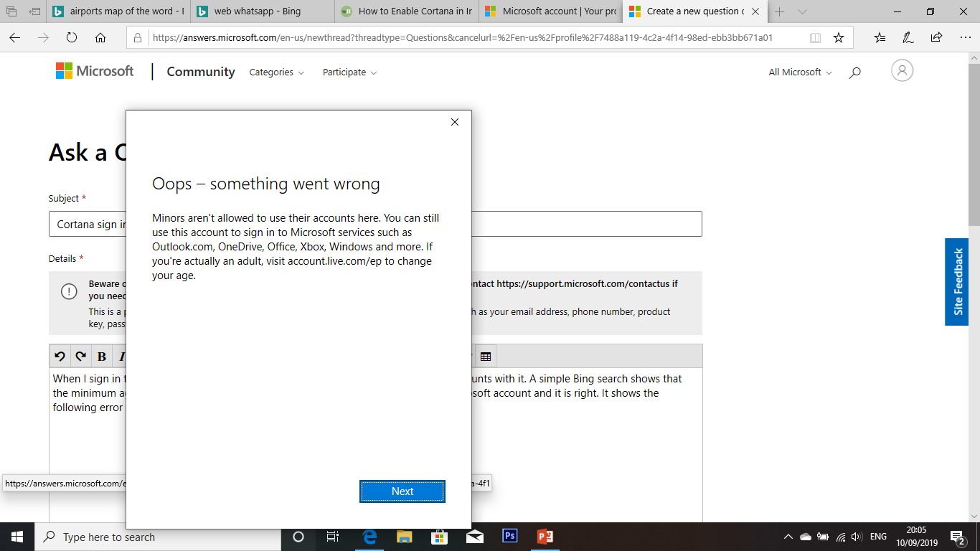The height and width of the screenshot is (551, 980).
Task: Switch to Microsoft account tab
Action: [x=551, y=11]
